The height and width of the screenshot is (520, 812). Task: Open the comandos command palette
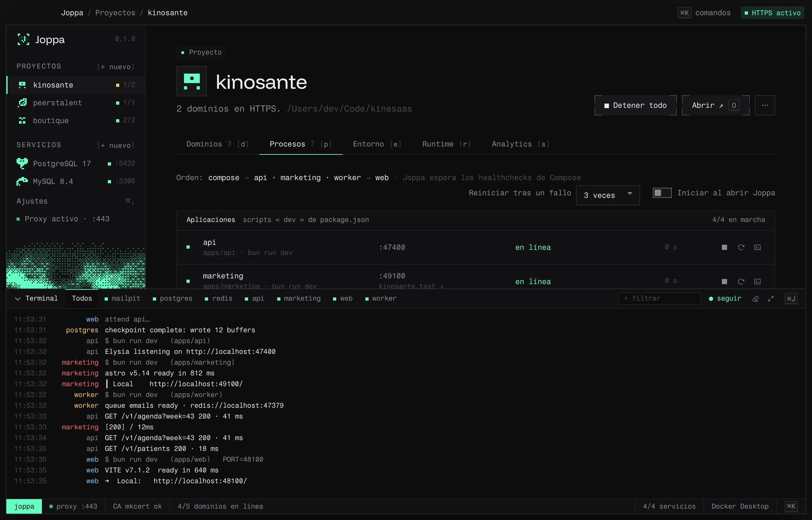(x=704, y=13)
